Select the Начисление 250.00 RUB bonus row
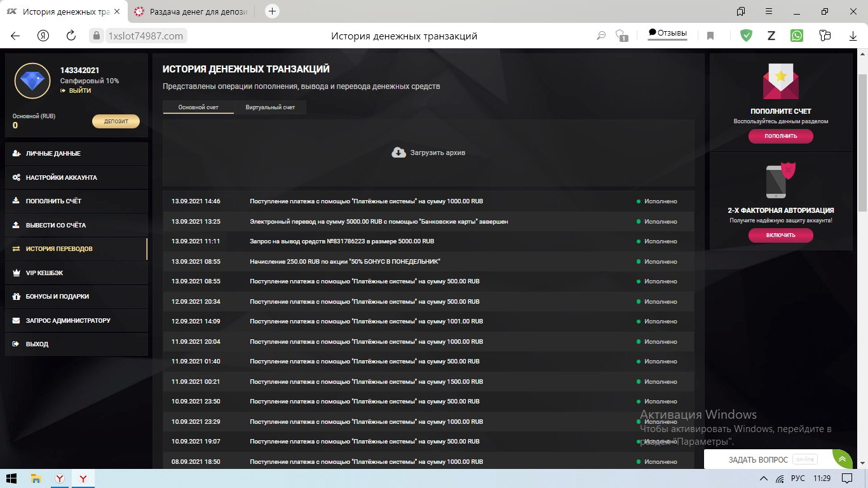Image resolution: width=868 pixels, height=488 pixels. [428, 262]
